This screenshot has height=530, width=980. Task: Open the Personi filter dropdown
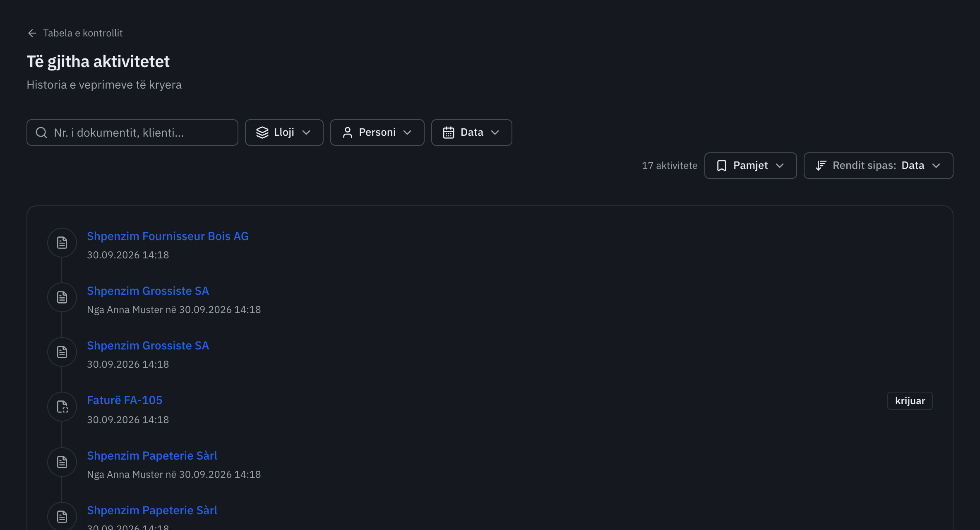tap(377, 132)
